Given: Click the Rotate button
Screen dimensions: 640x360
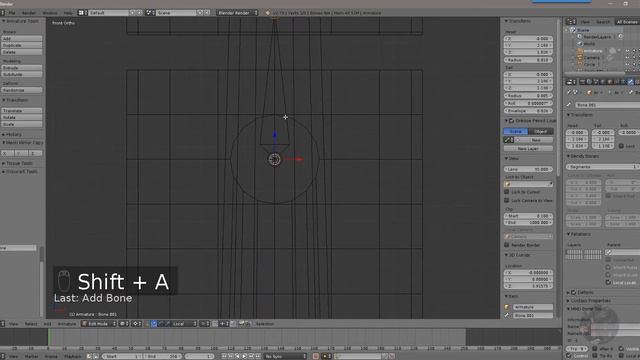Looking at the screenshot, I should pos(22,117).
